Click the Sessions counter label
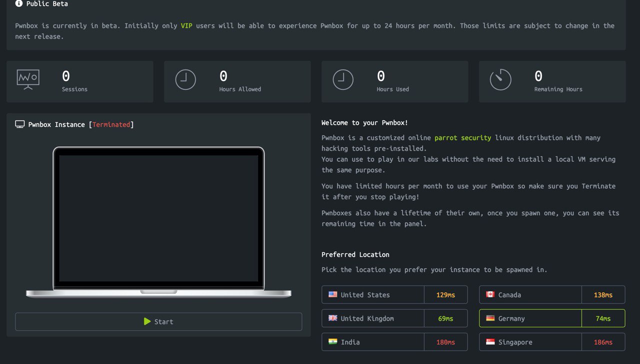Screen dimensions: 640x364 pos(74,89)
